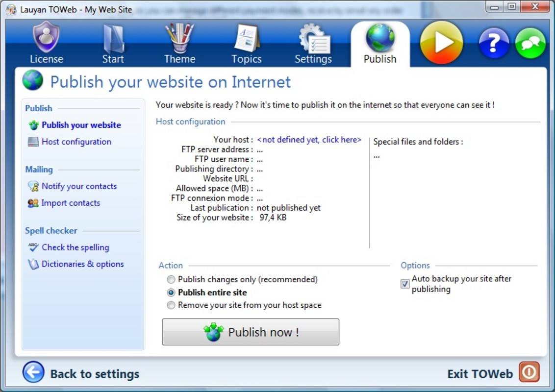Screen dimensions: 555x392
Task: Open the Help question mark icon
Action: click(x=493, y=43)
